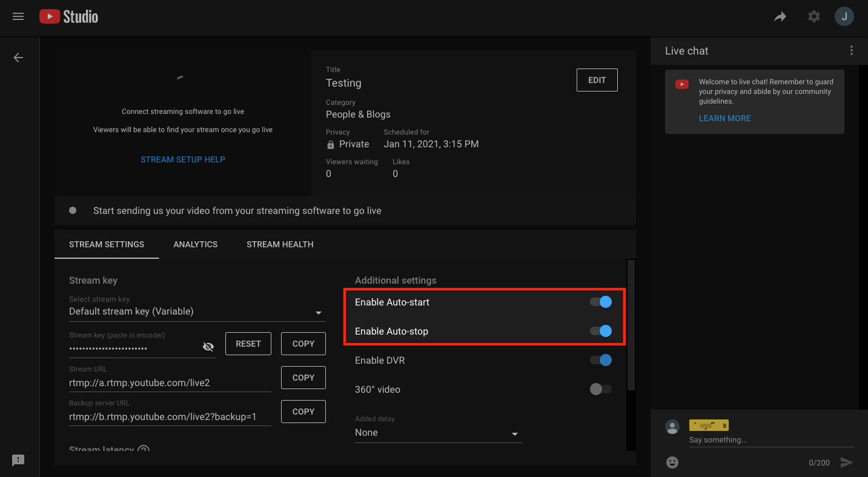868x477 pixels.
Task: Disable the Auto-start toggle
Action: [x=600, y=302]
